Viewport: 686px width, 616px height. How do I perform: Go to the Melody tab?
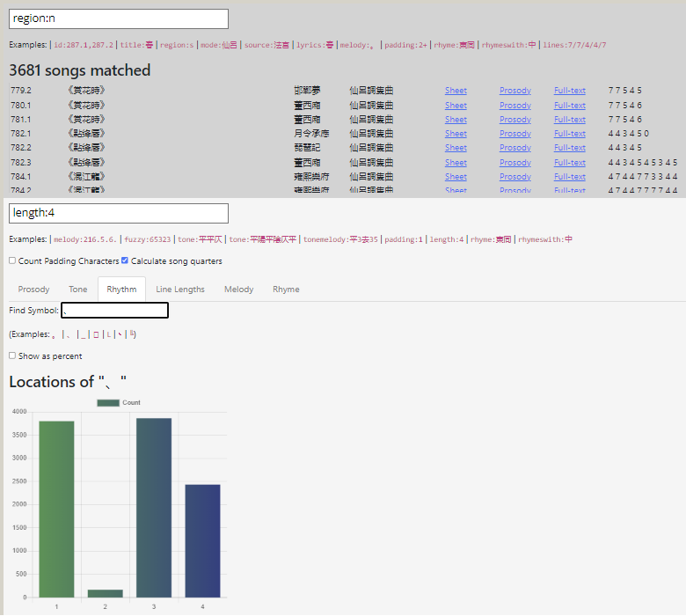click(x=238, y=289)
